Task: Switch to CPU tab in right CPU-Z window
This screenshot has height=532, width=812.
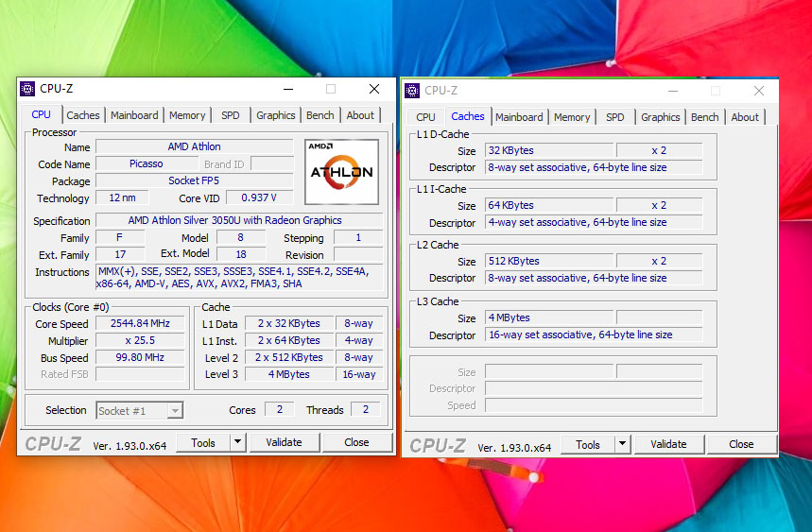Action: (x=425, y=117)
